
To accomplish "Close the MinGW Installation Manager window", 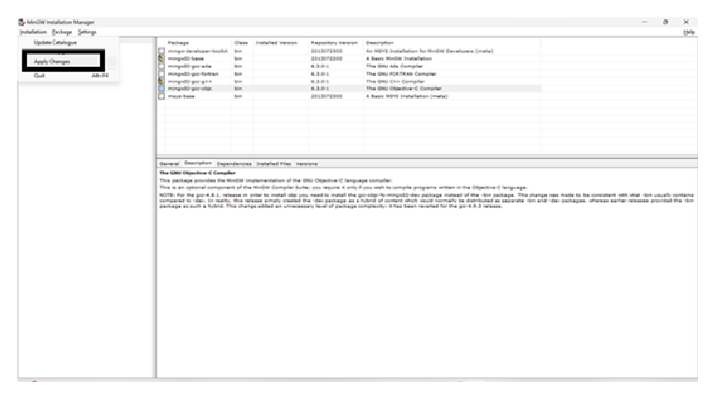I will click(x=686, y=22).
